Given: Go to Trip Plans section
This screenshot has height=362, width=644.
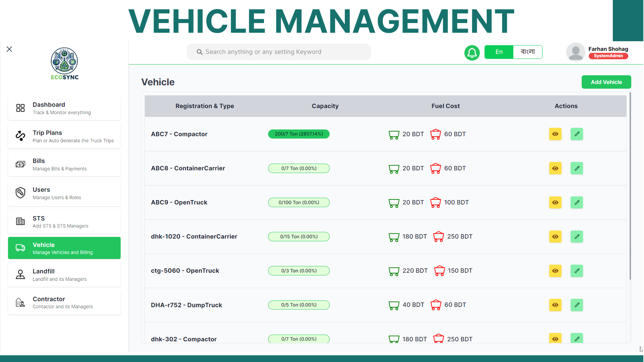Looking at the screenshot, I should pos(64,136).
